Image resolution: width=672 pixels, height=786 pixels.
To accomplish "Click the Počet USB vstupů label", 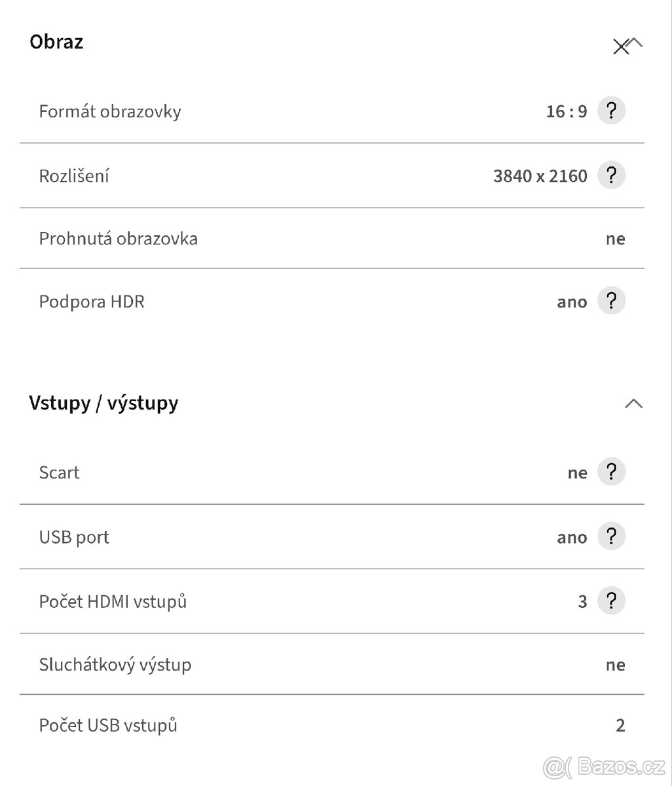I will (108, 725).
